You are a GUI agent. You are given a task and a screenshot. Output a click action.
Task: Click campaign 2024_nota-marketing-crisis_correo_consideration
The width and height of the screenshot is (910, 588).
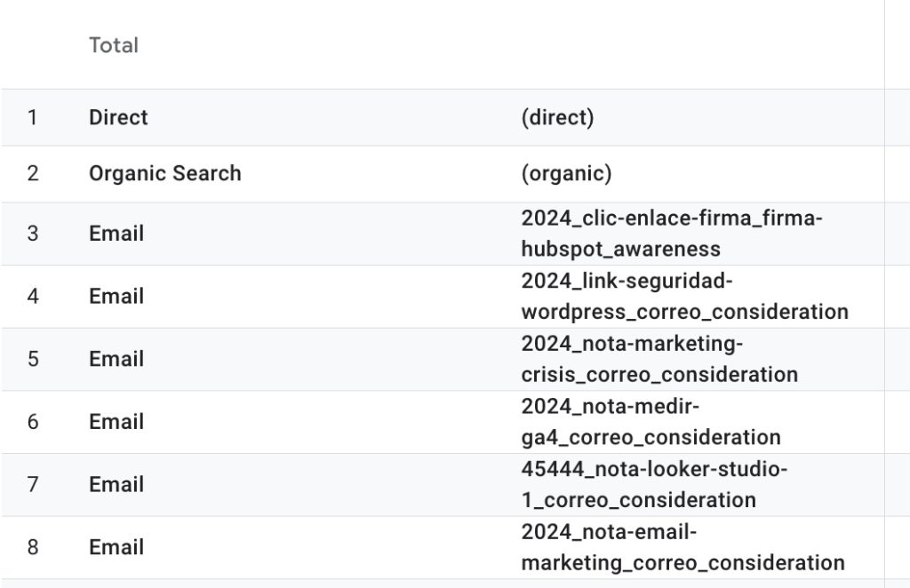click(x=659, y=359)
